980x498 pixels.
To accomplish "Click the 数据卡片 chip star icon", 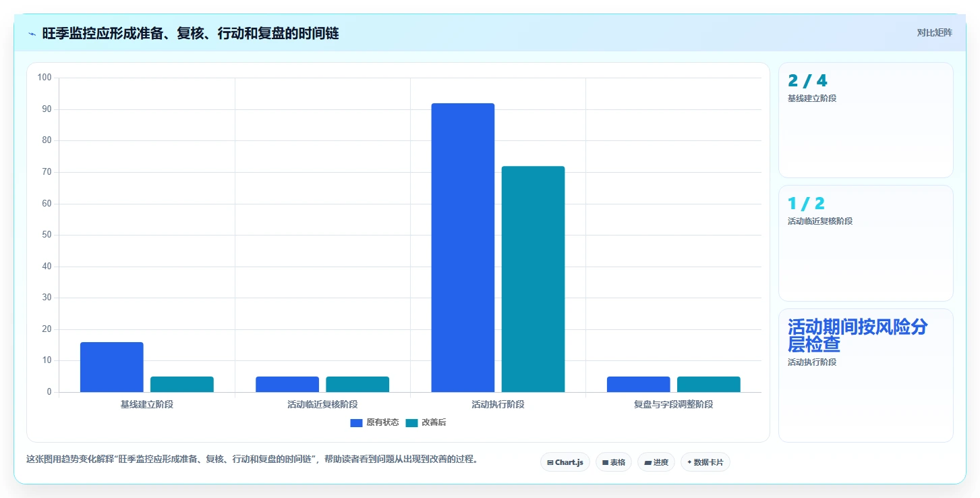I will (689, 462).
